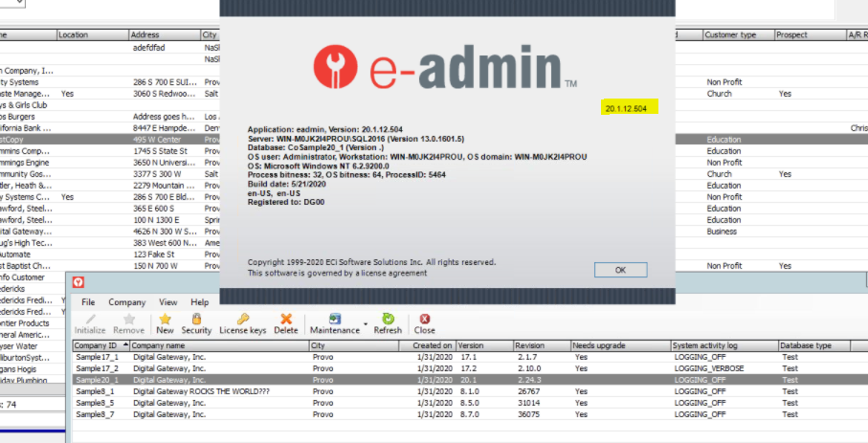This screenshot has height=443, width=868.
Task: Create a new company with New icon
Action: tap(165, 323)
